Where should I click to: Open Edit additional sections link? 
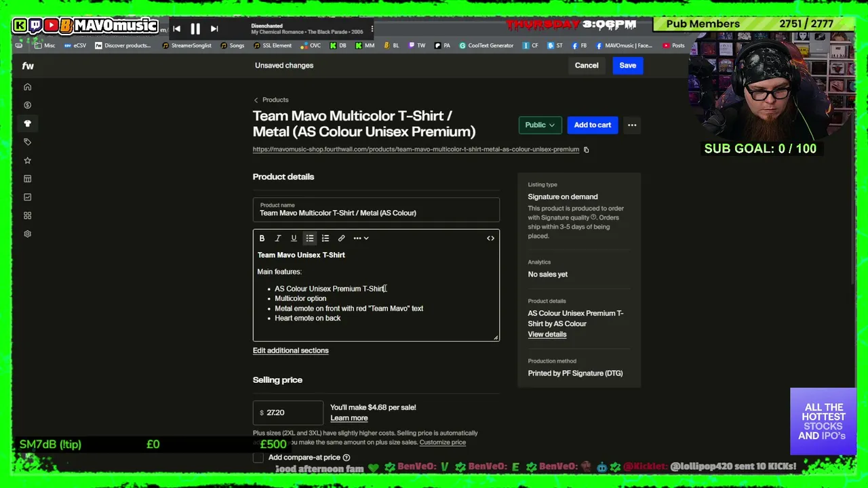click(291, 350)
